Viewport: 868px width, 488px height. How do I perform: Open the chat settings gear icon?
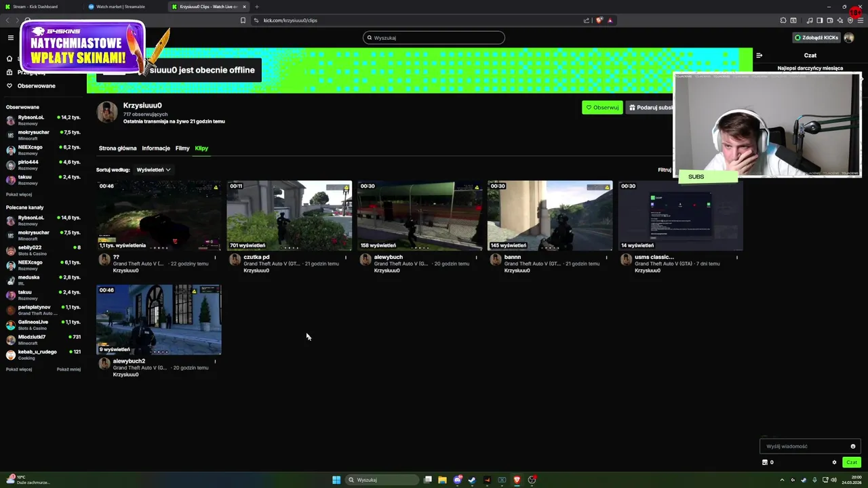point(834,462)
